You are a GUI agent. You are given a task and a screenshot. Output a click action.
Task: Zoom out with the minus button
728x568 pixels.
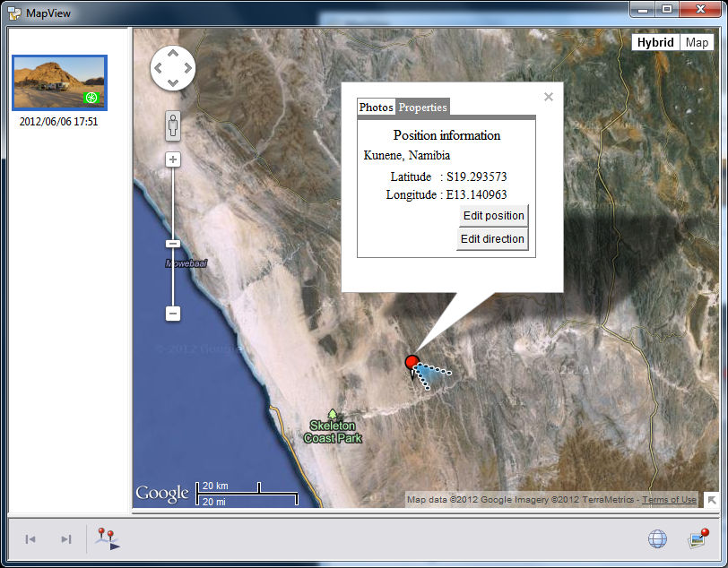[x=173, y=314]
